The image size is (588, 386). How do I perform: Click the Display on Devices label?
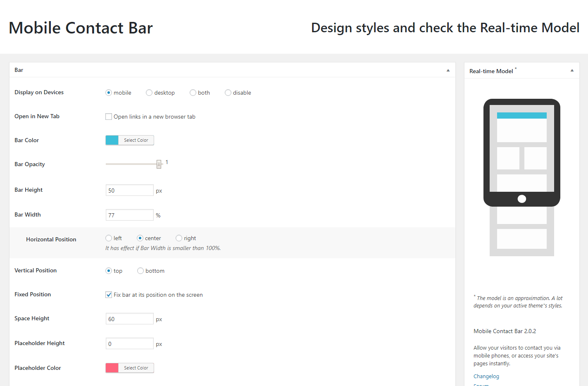[39, 92]
